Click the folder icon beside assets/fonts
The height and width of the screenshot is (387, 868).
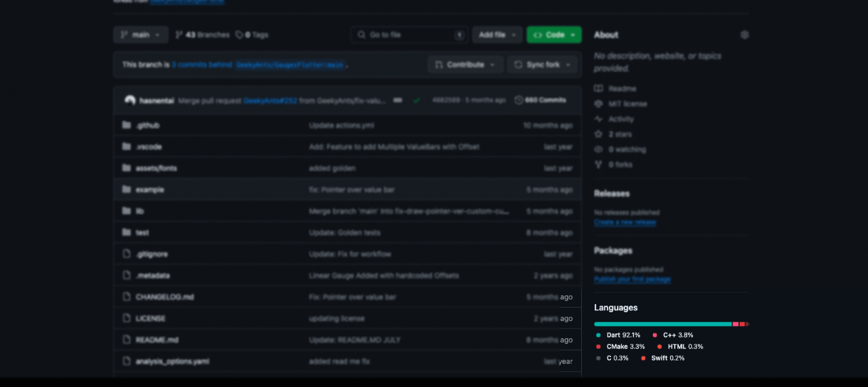pos(126,168)
